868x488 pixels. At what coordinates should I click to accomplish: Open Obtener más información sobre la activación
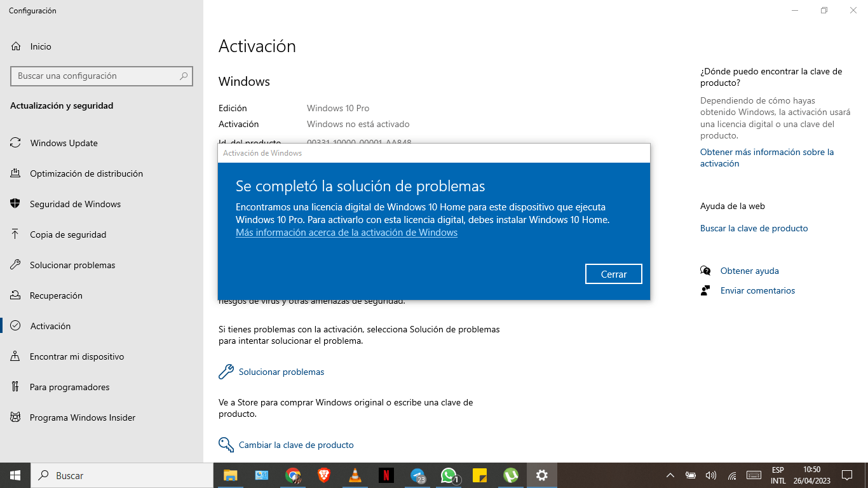tap(767, 158)
